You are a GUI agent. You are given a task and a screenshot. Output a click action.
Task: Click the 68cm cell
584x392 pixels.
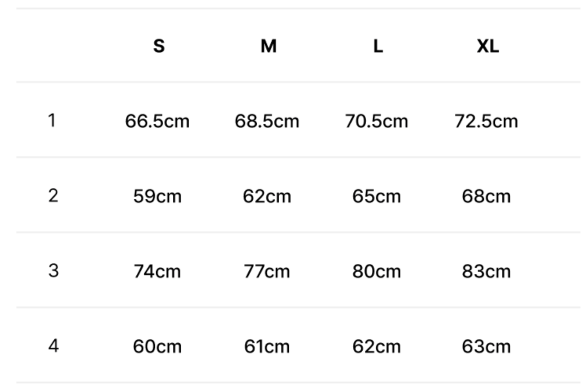[x=486, y=196]
